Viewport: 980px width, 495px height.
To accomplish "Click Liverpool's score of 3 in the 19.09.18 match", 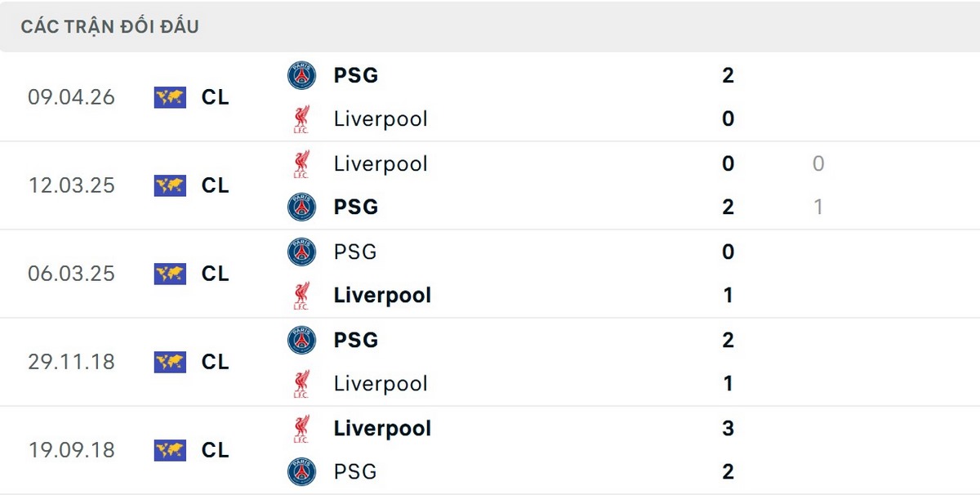I will pyautogui.click(x=727, y=428).
